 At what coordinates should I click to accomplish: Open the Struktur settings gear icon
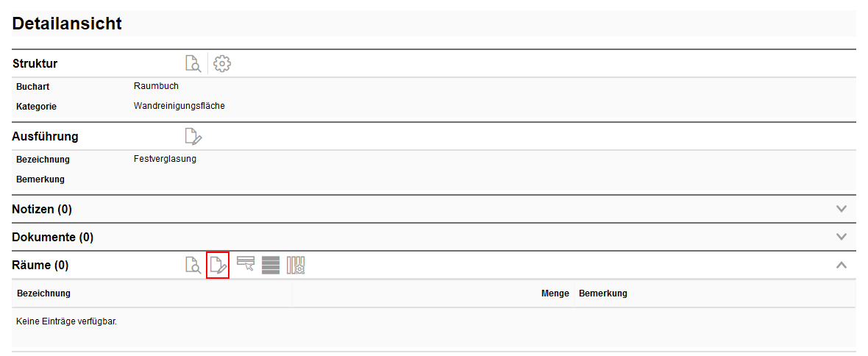(222, 64)
